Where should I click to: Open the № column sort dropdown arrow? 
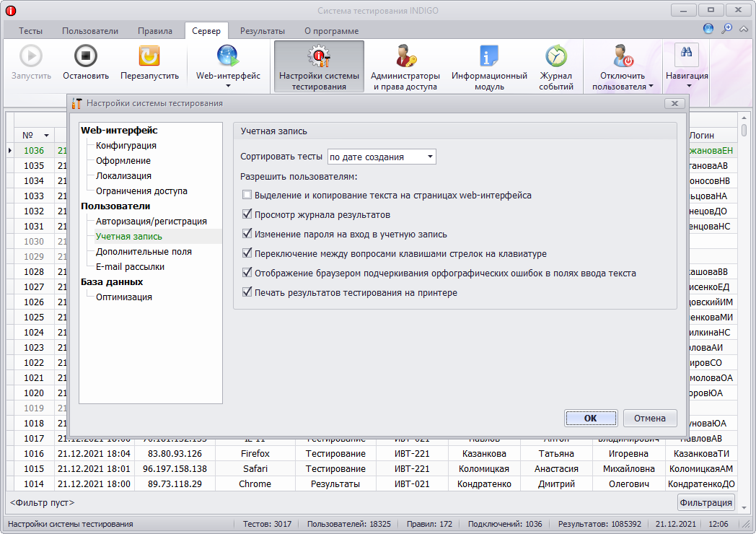[46, 136]
